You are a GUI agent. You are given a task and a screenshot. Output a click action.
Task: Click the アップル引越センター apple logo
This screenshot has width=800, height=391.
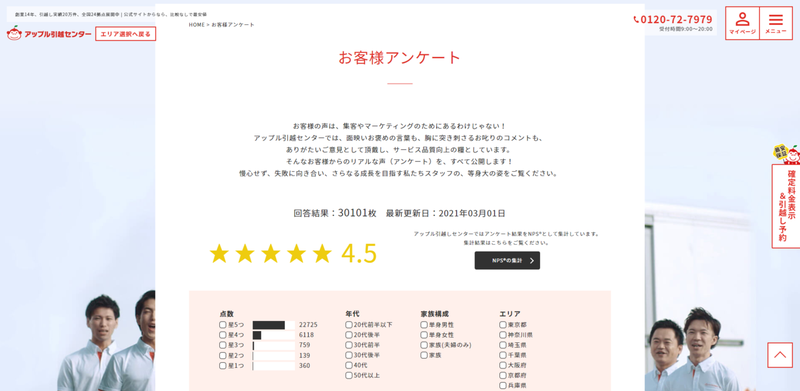pos(49,34)
